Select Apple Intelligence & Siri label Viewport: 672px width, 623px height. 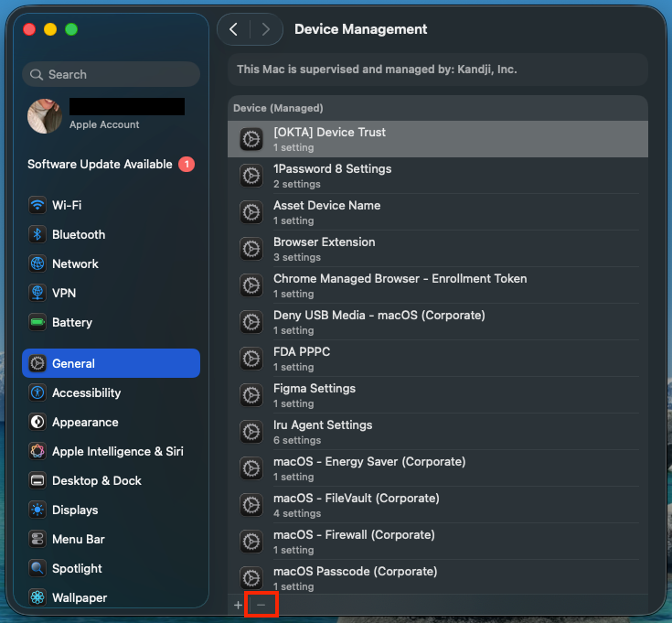pos(118,452)
